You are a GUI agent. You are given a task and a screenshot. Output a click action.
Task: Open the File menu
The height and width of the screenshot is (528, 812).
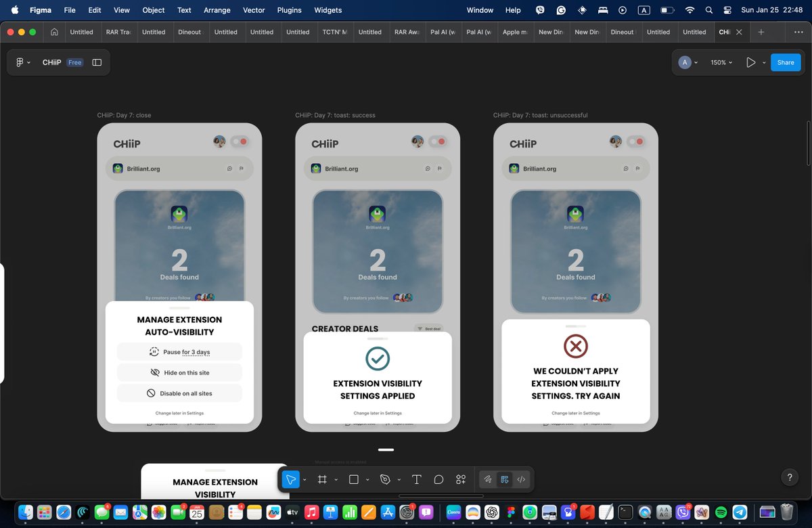70,10
